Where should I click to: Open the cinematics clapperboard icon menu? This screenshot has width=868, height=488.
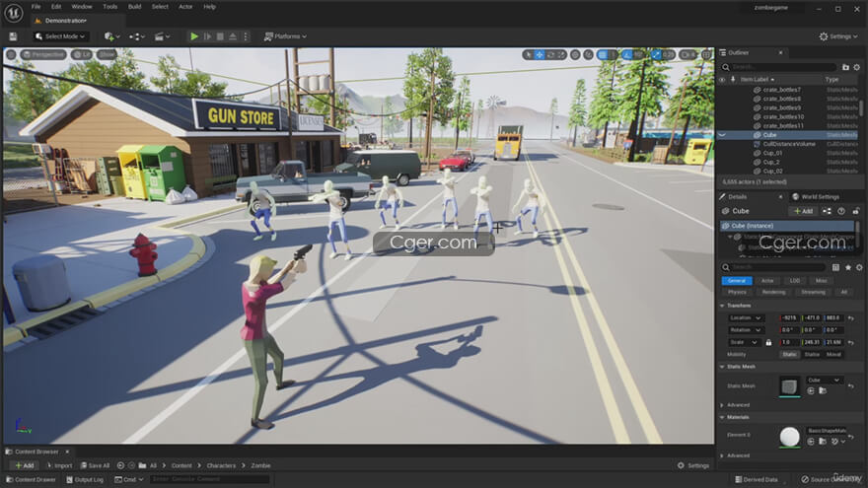[162, 36]
